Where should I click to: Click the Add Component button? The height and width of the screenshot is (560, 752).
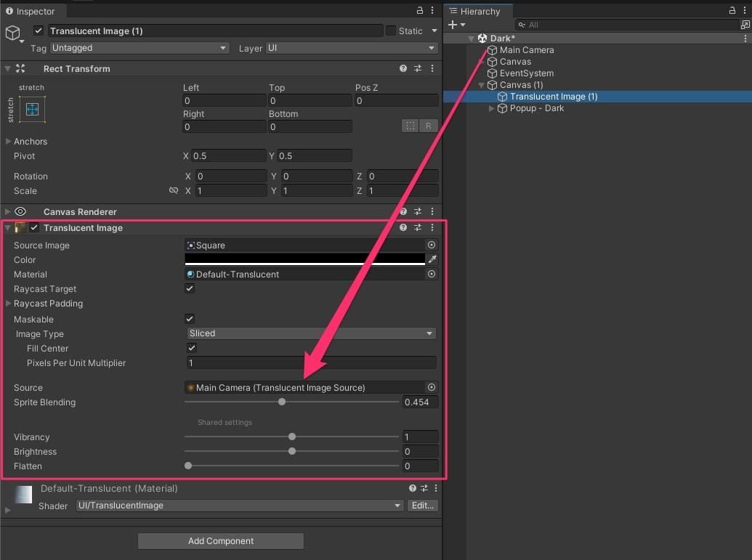[x=221, y=541]
